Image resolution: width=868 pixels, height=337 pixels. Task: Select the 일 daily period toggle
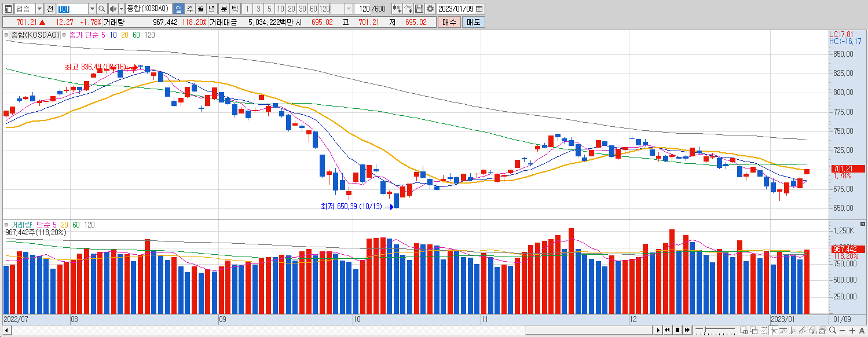[178, 9]
